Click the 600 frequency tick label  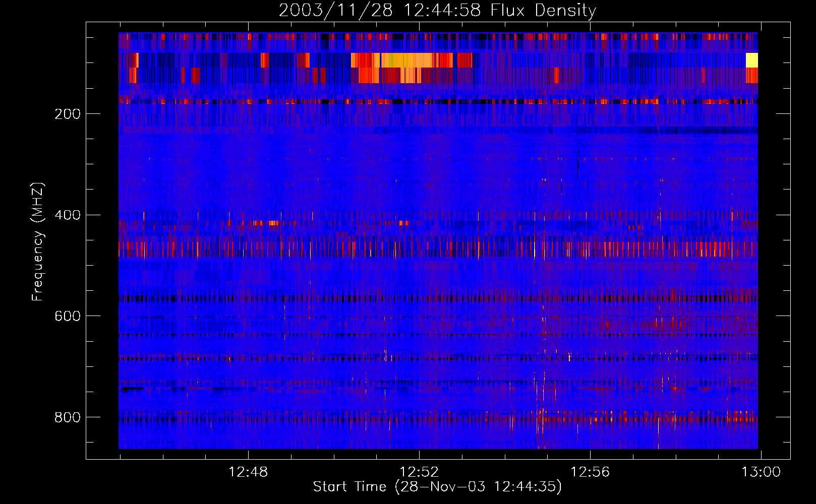(x=68, y=316)
